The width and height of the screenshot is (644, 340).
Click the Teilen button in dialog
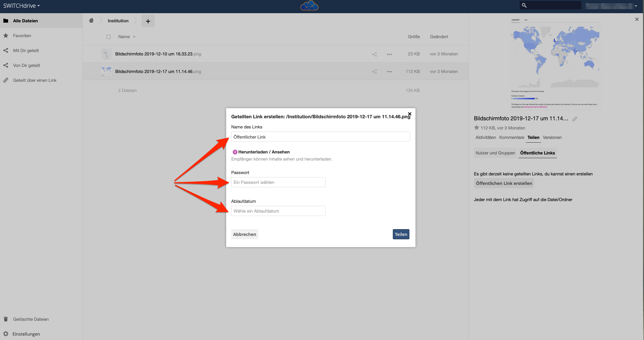[x=401, y=234]
